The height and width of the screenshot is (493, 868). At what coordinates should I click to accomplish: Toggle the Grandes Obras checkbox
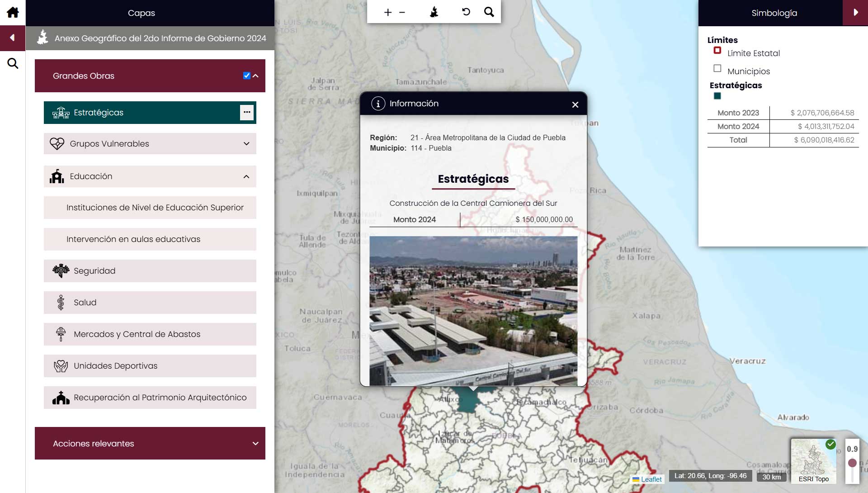pos(246,76)
